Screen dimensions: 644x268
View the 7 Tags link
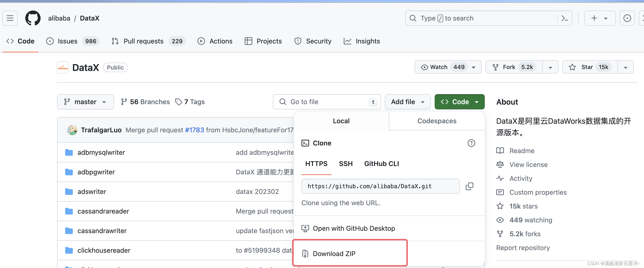pyautogui.click(x=190, y=102)
